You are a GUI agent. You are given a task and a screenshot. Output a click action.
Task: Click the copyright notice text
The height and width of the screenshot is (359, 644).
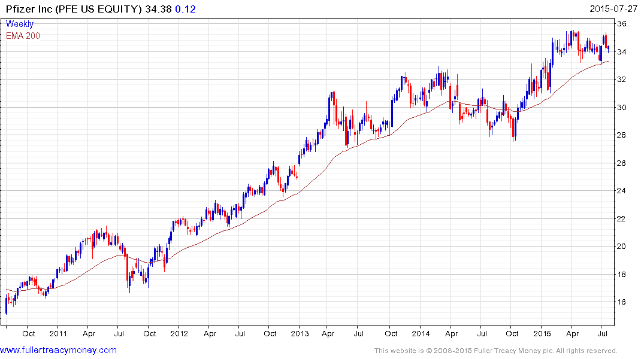point(496,351)
